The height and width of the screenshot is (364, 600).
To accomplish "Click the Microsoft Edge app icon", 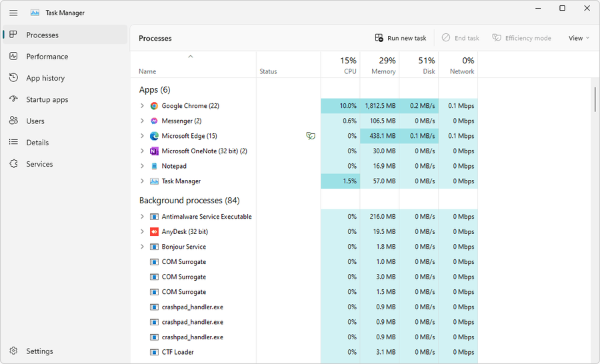I will (154, 136).
